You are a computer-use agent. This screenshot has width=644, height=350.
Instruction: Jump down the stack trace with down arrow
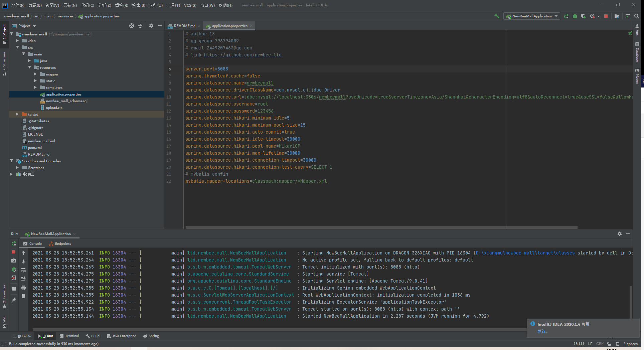point(23,261)
